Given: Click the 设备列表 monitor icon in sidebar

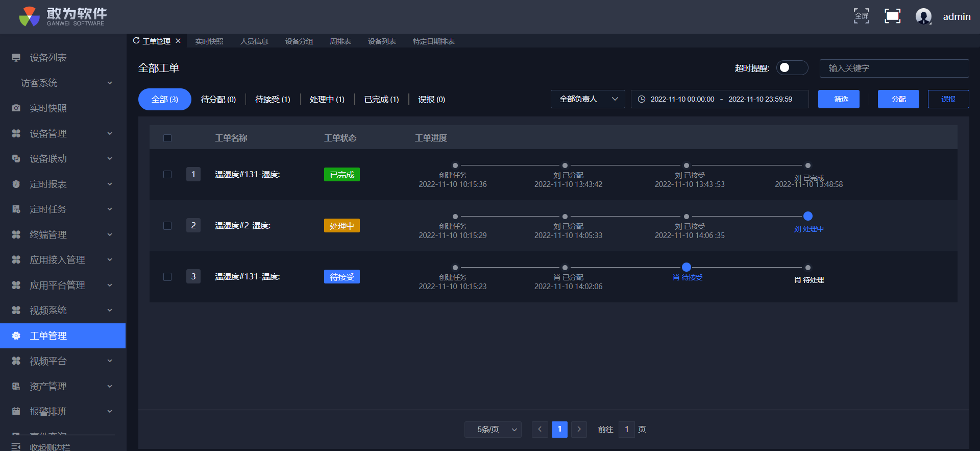Looking at the screenshot, I should point(16,58).
